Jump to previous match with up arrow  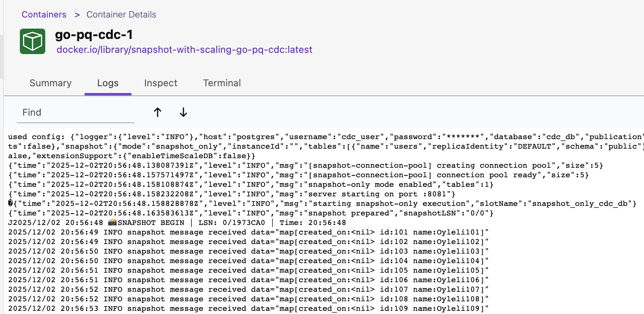coord(158,112)
